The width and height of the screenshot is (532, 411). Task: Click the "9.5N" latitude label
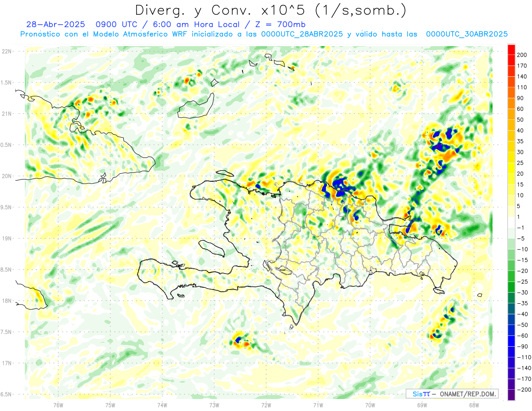point(7,207)
